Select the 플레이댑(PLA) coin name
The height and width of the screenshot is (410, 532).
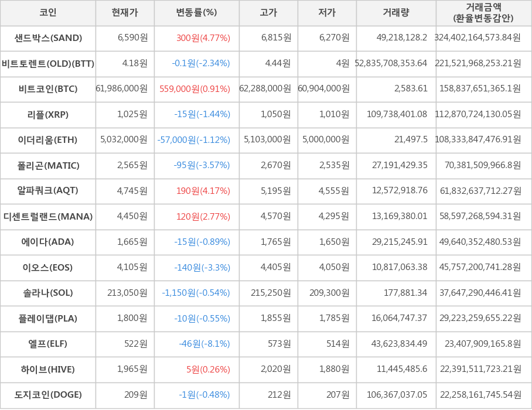coord(47,319)
